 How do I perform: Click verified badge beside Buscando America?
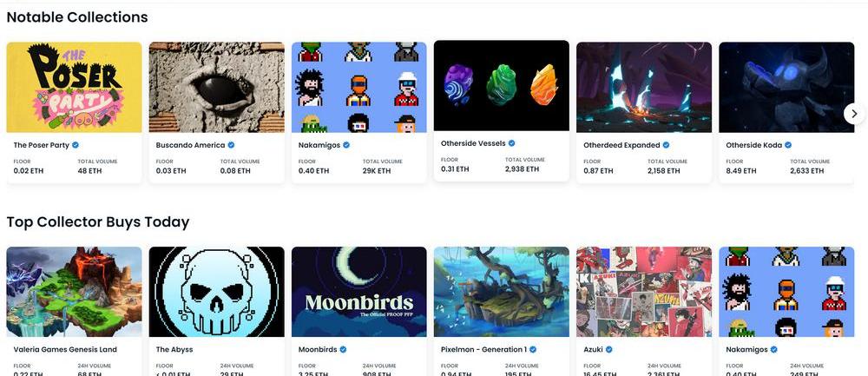[232, 145]
